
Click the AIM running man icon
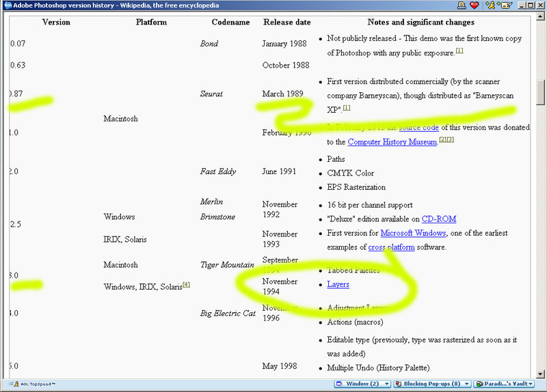(490, 5)
